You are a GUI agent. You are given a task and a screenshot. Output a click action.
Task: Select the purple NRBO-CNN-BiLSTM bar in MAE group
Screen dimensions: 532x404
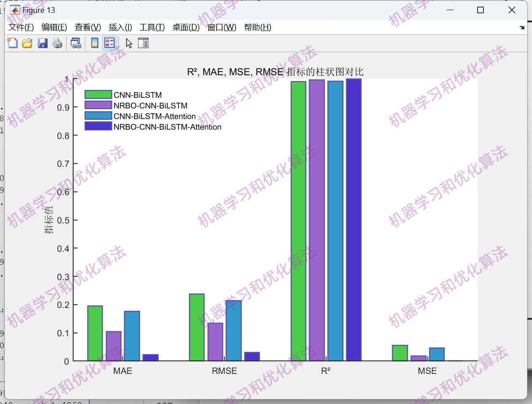pos(114,346)
